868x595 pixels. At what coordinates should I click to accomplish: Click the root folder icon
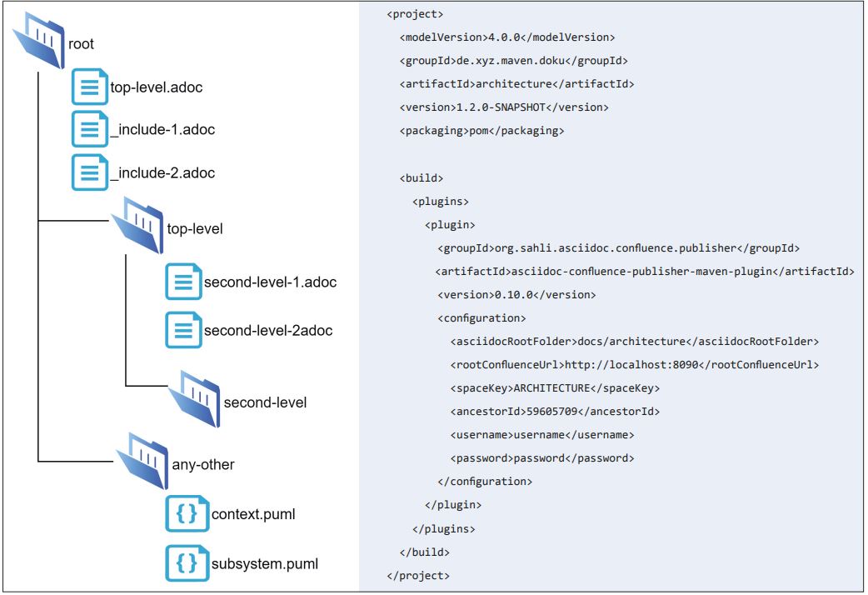tap(39, 41)
